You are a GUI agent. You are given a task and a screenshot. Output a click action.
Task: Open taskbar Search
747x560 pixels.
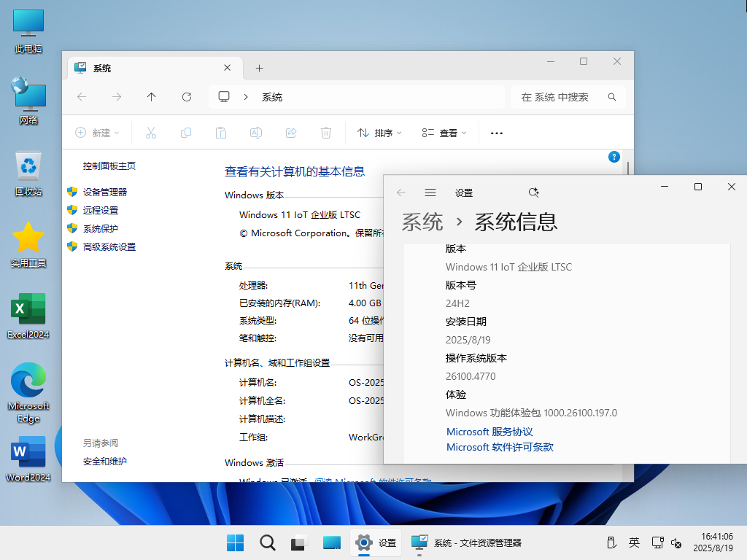(x=267, y=542)
